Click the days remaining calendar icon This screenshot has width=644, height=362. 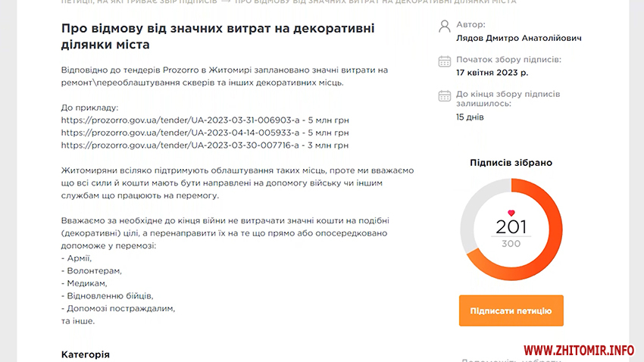pyautogui.click(x=444, y=95)
